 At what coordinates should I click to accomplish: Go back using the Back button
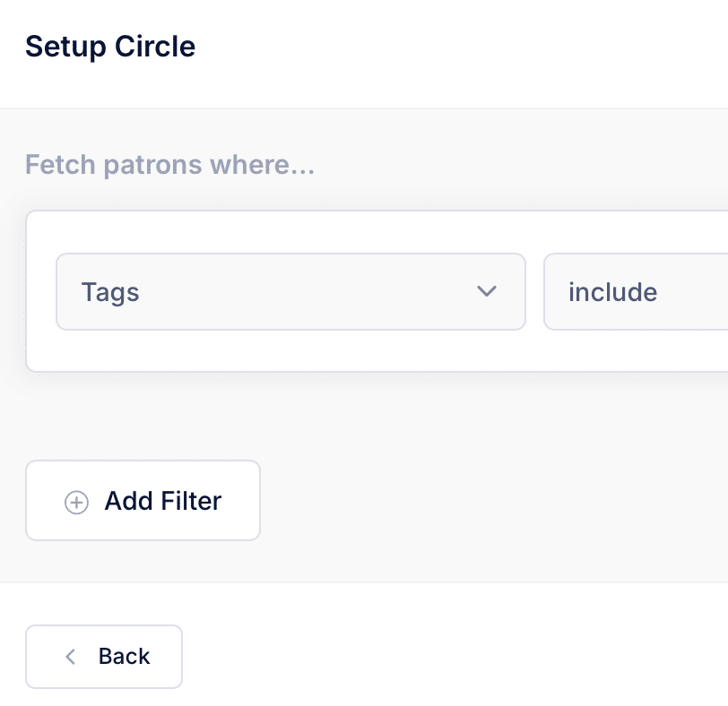tap(104, 657)
